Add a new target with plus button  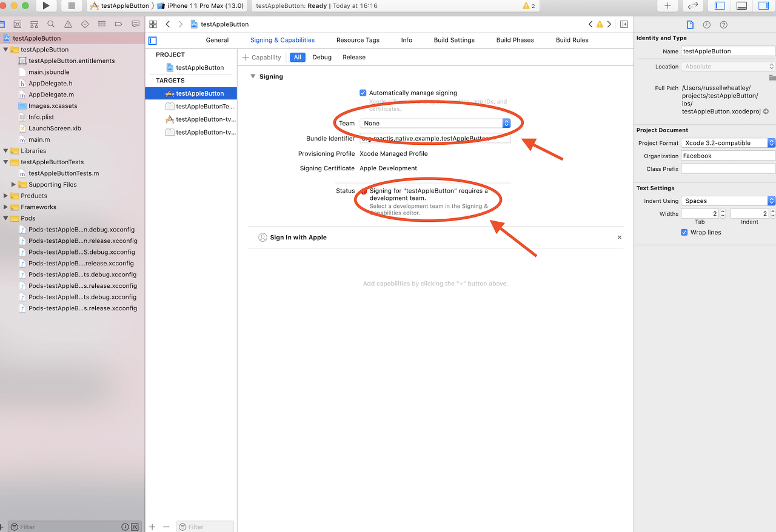153,527
